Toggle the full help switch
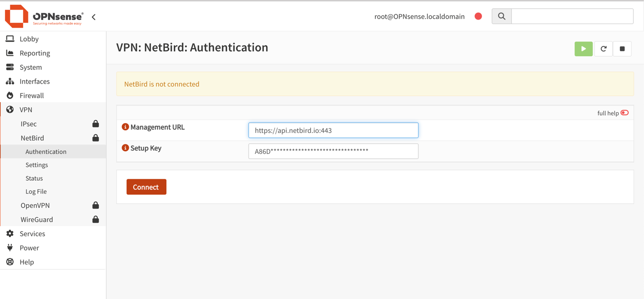Image resolution: width=644 pixels, height=299 pixels. click(x=625, y=113)
